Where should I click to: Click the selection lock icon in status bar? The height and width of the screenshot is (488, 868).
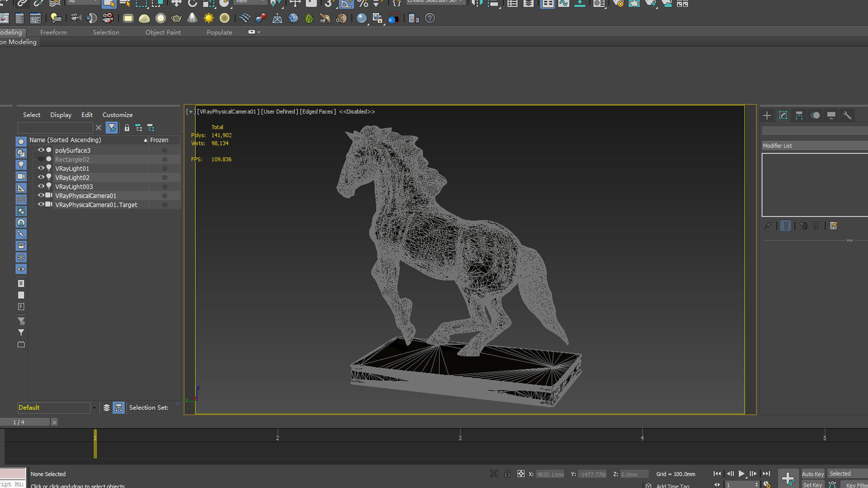pos(507,474)
